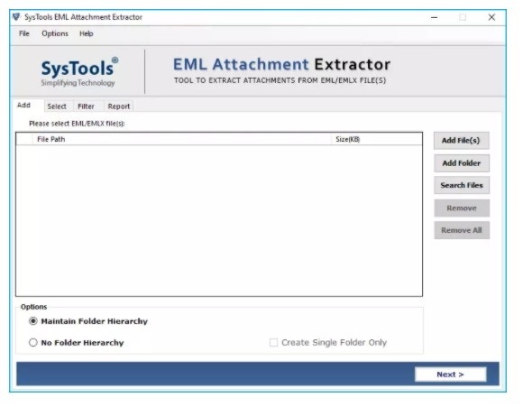Viewport: 532px width, 407px height.
Task: Click the Remove button
Action: pyautogui.click(x=462, y=208)
